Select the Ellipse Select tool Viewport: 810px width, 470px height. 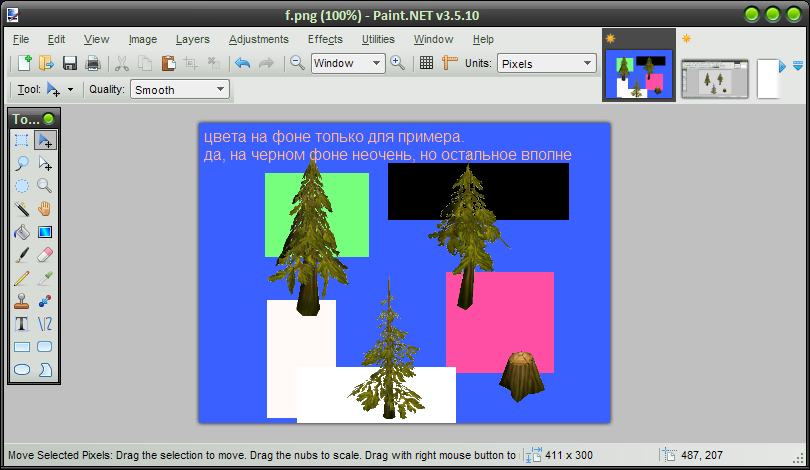click(x=22, y=186)
